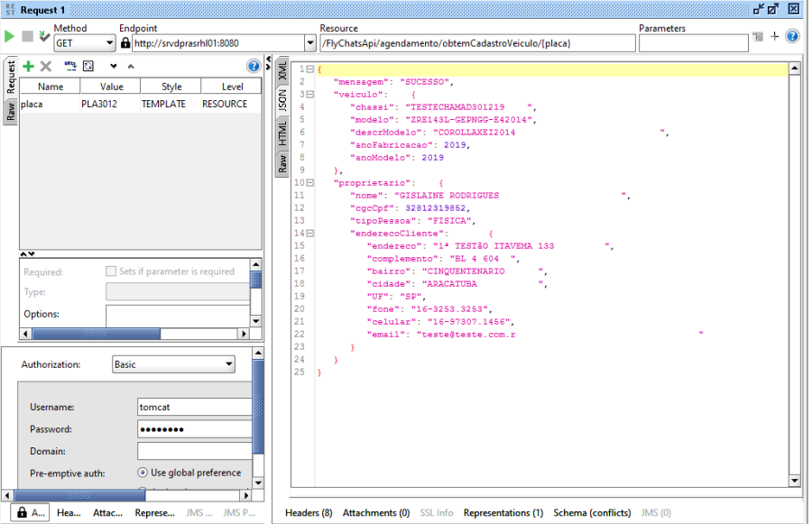Open the Schema (conflicts) tab
This screenshot has height=524, width=812.
[x=592, y=512]
